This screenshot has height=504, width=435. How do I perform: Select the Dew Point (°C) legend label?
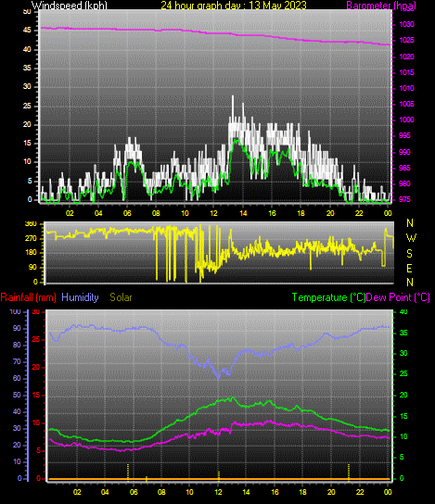398,297
